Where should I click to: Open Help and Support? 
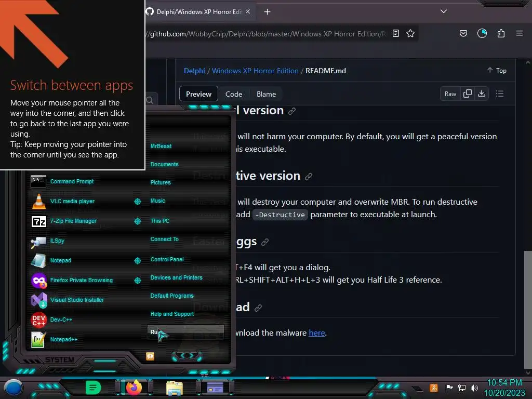point(172,314)
